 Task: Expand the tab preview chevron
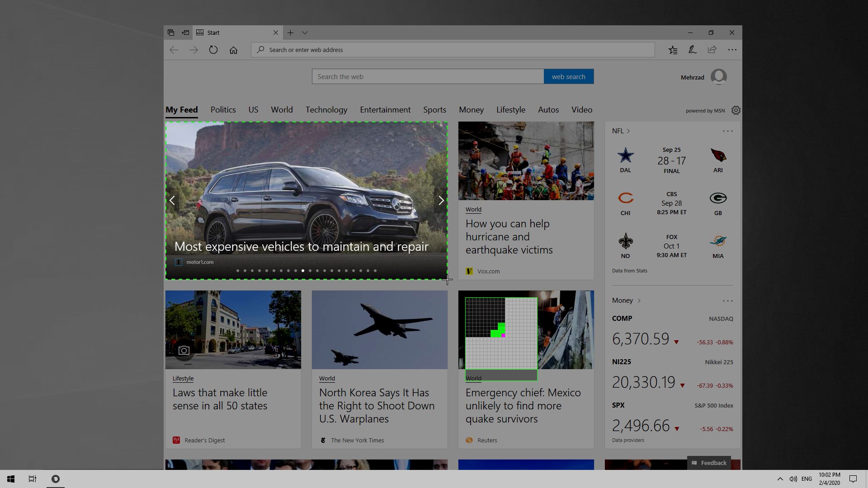305,33
